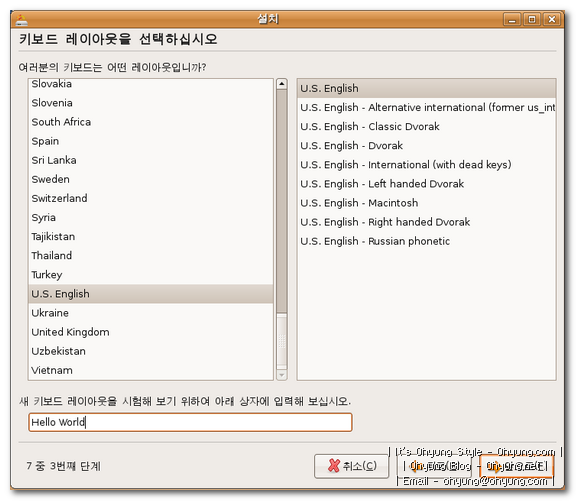Choose Left handed Dvorak variant
This screenshot has width=576, height=501.
pos(426,184)
